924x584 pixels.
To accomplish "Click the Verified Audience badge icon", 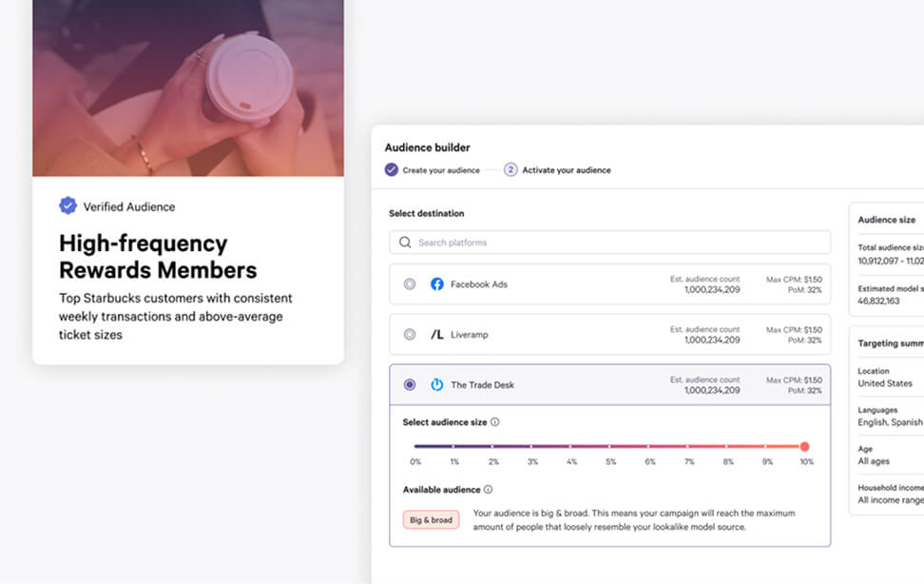I will (67, 205).
